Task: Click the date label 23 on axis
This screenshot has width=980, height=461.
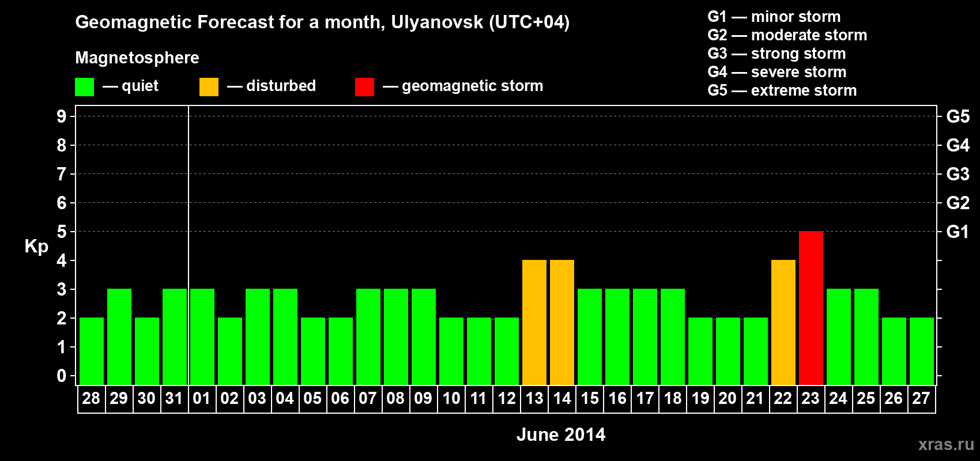Action: [811, 398]
